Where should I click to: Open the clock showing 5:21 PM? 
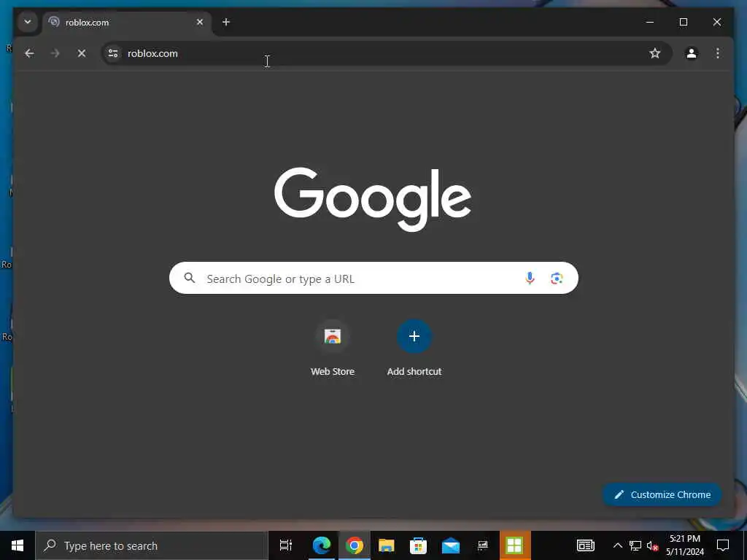click(x=685, y=545)
